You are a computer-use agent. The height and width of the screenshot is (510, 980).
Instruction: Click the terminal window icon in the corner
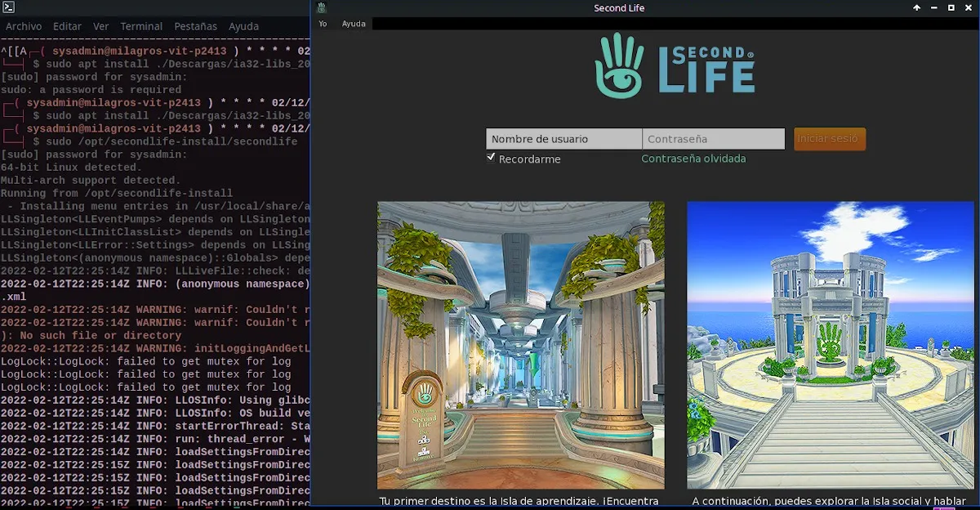[8, 7]
